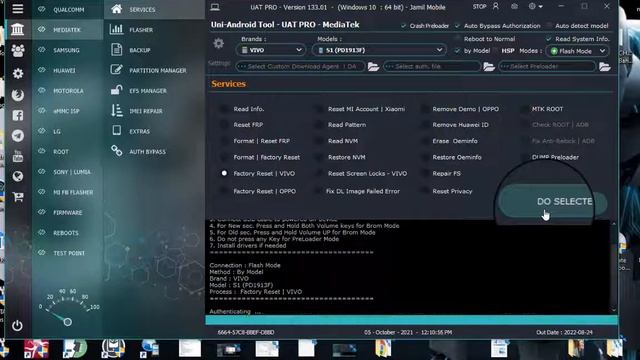
Task: Open the Models dropdown S1 (PD1913F)
Action: point(379,50)
